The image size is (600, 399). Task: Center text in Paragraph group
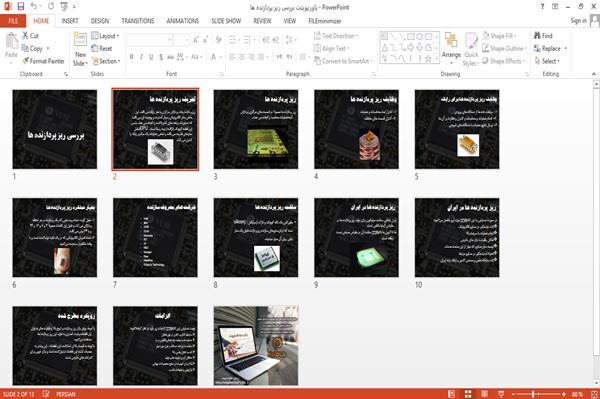(242, 57)
